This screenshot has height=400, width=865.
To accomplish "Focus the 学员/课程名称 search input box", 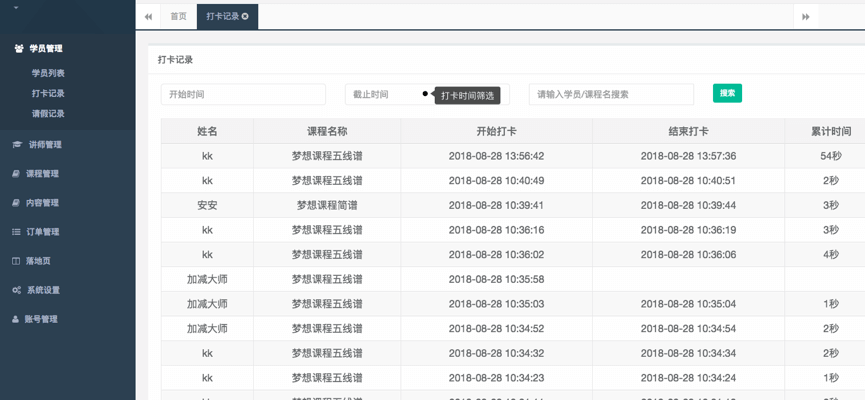I will coord(611,94).
